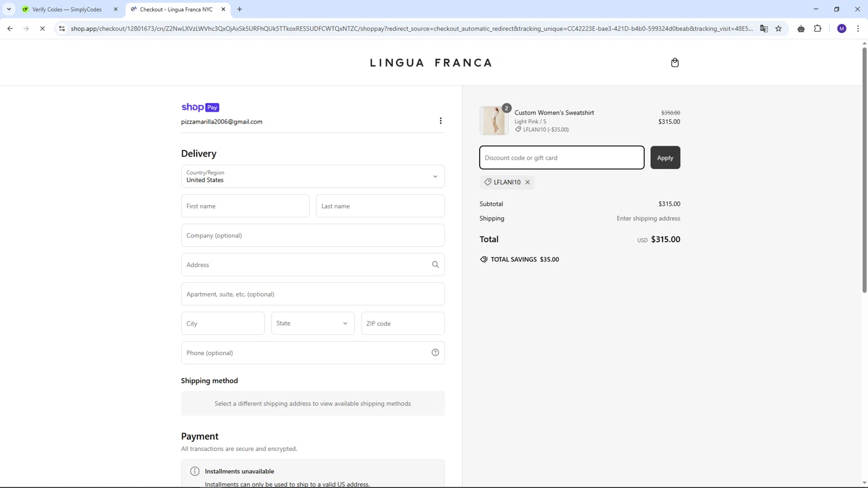The image size is (868, 488).
Task: Click the installments info icon
Action: pyautogui.click(x=195, y=471)
